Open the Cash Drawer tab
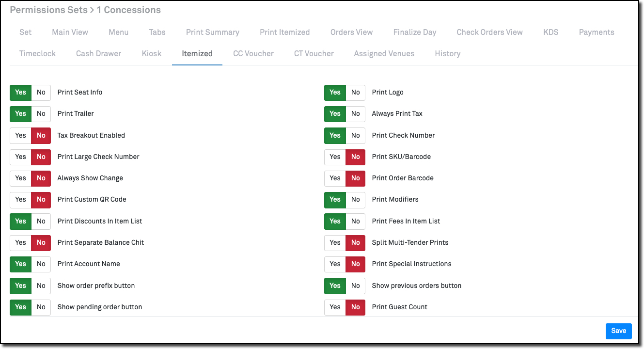This screenshot has height=349, width=644. coord(98,53)
